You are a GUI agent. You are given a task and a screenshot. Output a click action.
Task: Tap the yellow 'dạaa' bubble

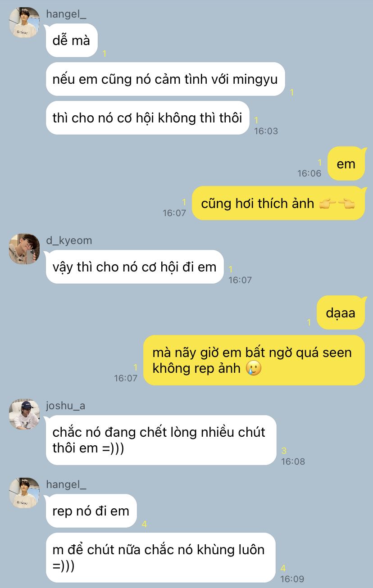(341, 313)
